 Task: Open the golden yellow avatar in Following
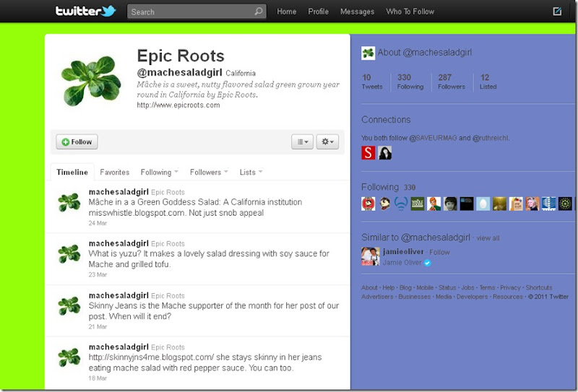point(499,204)
